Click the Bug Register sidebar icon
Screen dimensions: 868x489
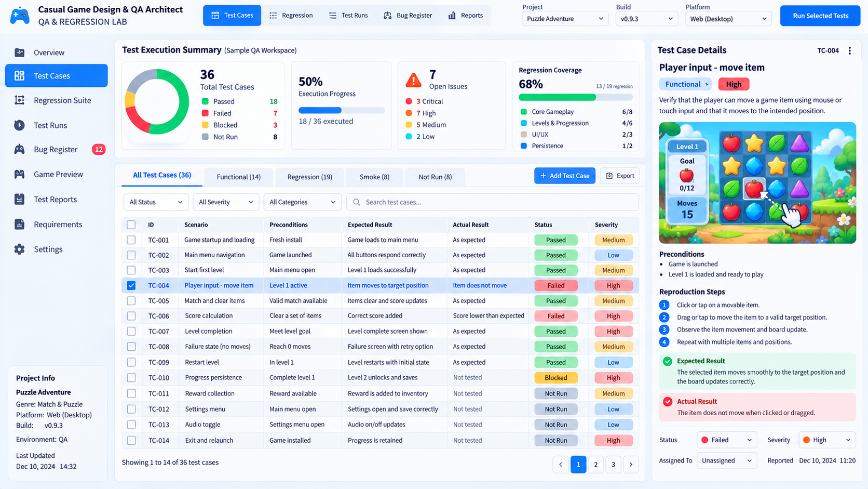click(20, 150)
